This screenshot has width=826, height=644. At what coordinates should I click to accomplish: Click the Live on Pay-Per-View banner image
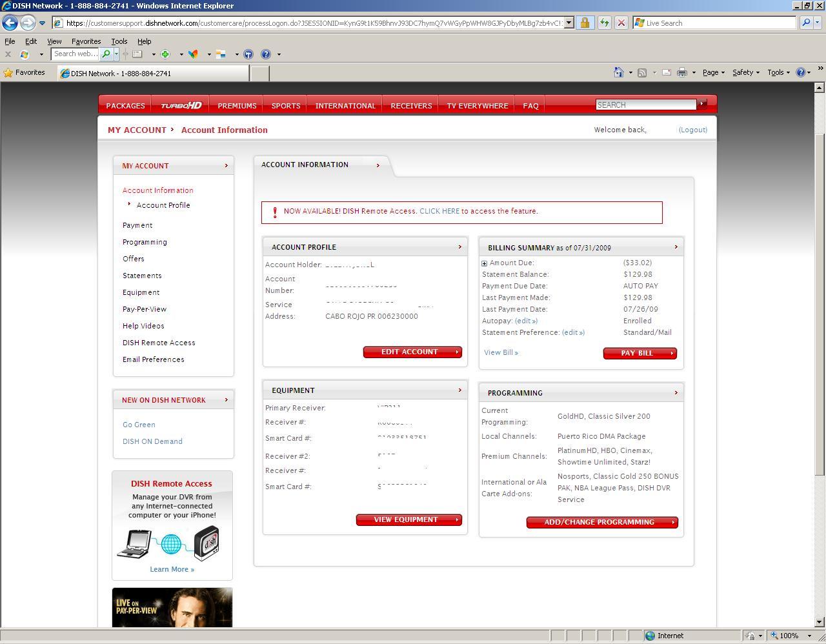click(x=172, y=607)
